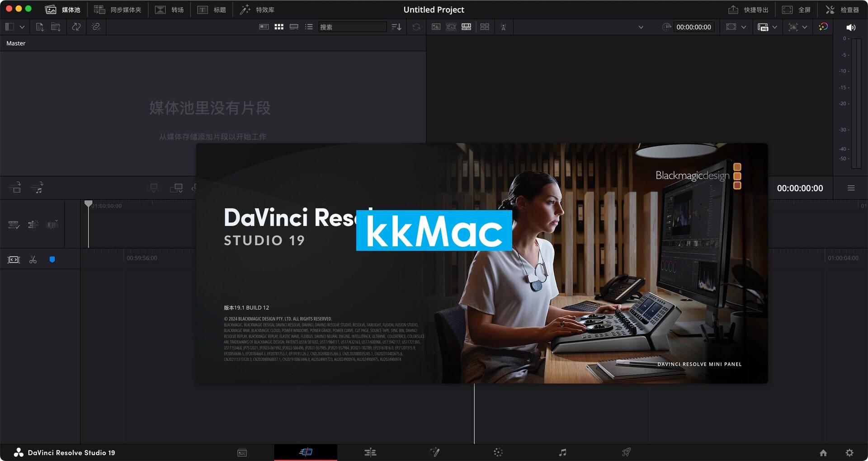Open the timeline options hamburger menu
Image resolution: width=868 pixels, height=461 pixels.
point(851,188)
